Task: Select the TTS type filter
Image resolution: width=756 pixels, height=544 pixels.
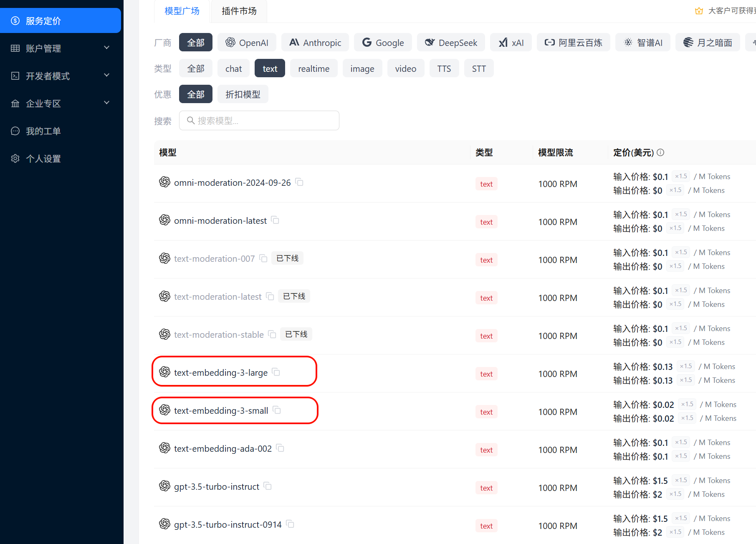Action: [444, 68]
